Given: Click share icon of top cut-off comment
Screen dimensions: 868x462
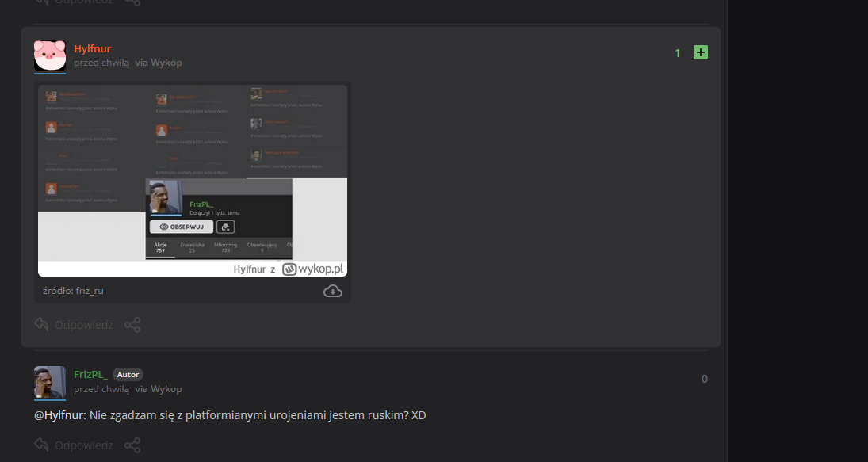Looking at the screenshot, I should click(132, 2).
